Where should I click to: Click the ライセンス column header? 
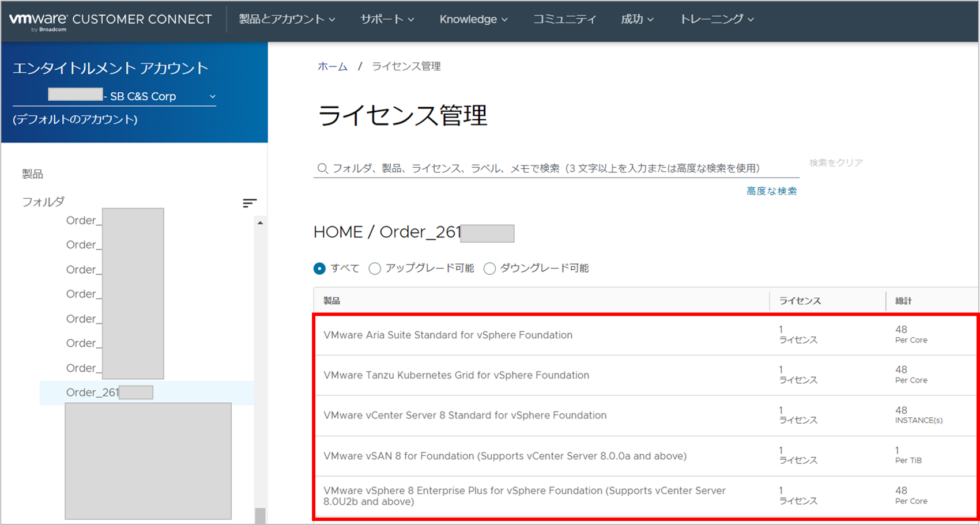(800, 301)
